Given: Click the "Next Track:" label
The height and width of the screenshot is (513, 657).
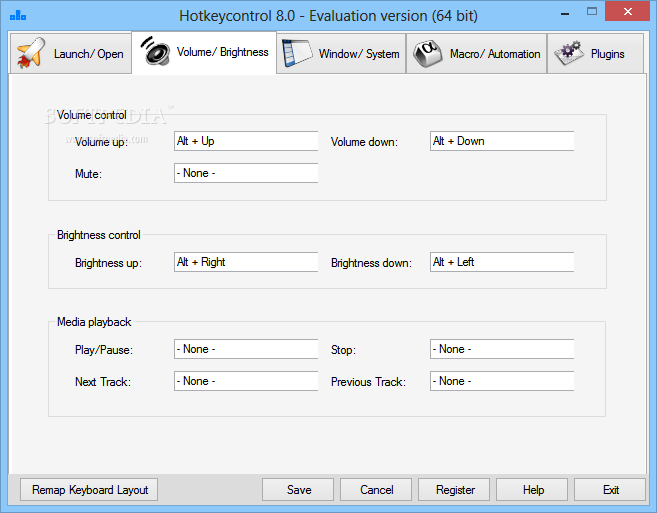Looking at the screenshot, I should point(103,382).
